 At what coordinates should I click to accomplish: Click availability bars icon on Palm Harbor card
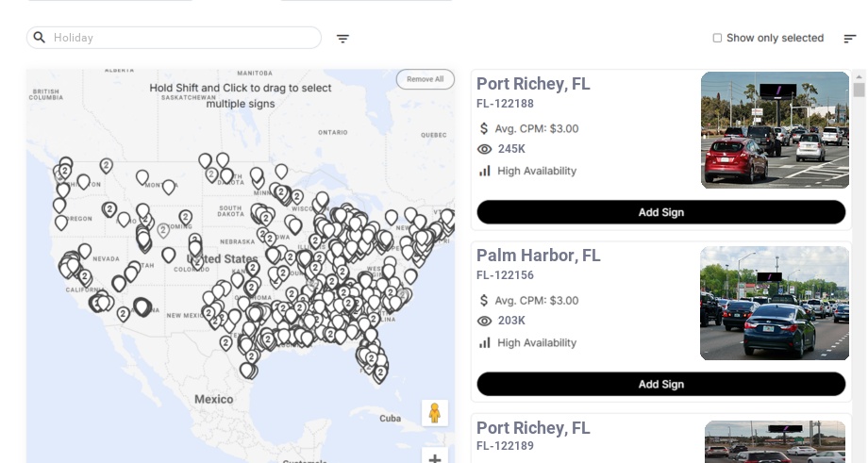click(x=485, y=342)
